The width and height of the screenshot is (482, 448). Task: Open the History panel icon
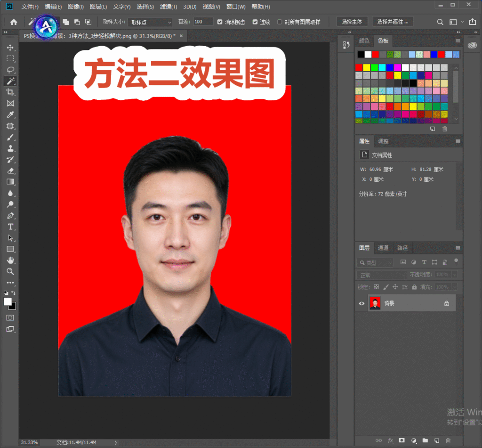point(346,45)
